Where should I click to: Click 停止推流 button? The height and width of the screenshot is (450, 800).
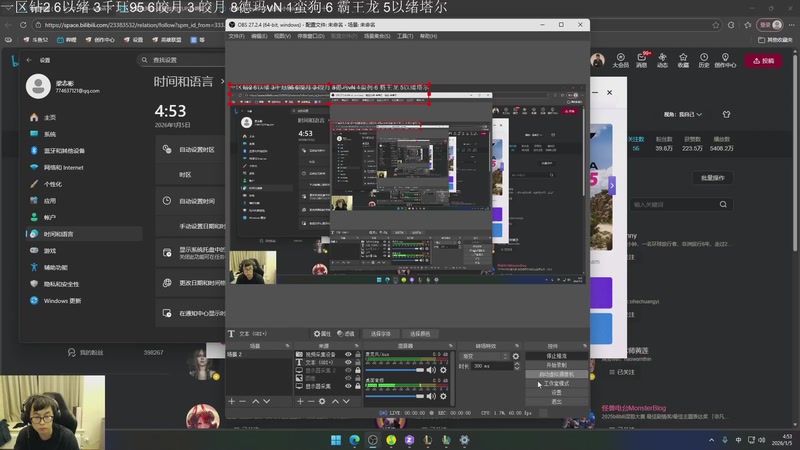tap(556, 355)
